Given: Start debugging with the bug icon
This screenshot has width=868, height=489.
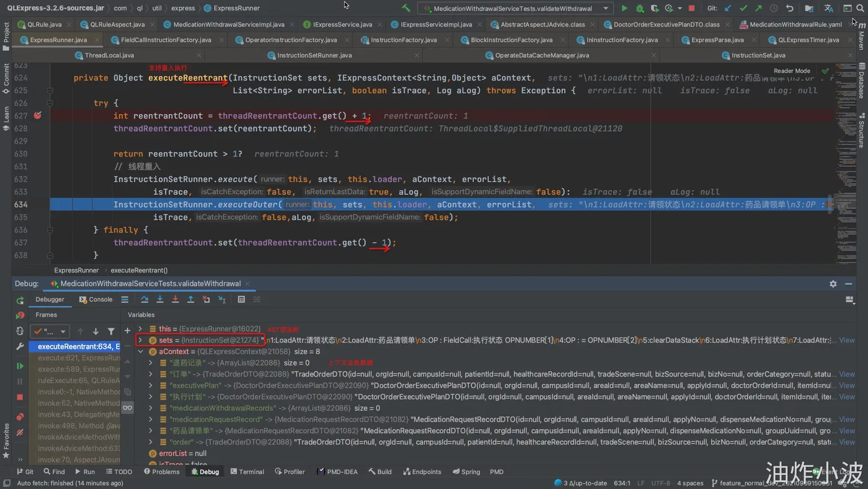Looking at the screenshot, I should point(640,9).
